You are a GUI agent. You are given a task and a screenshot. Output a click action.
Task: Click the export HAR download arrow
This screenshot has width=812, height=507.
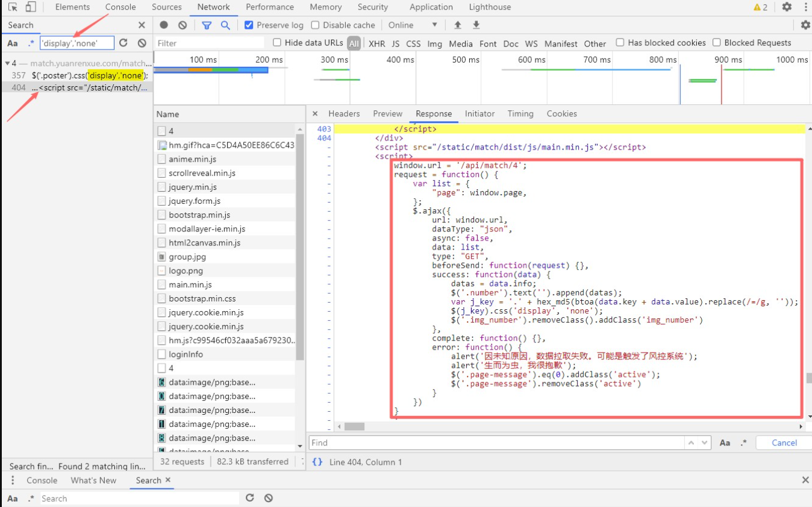(x=476, y=25)
